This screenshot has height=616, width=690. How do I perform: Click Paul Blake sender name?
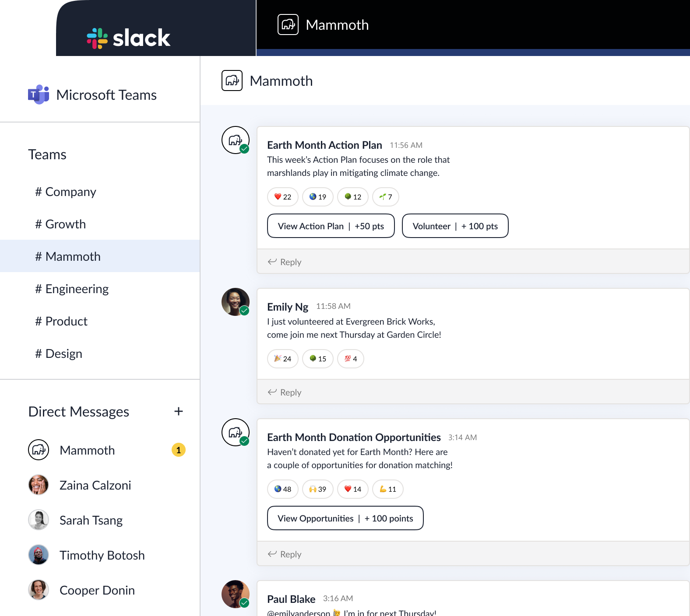(291, 599)
